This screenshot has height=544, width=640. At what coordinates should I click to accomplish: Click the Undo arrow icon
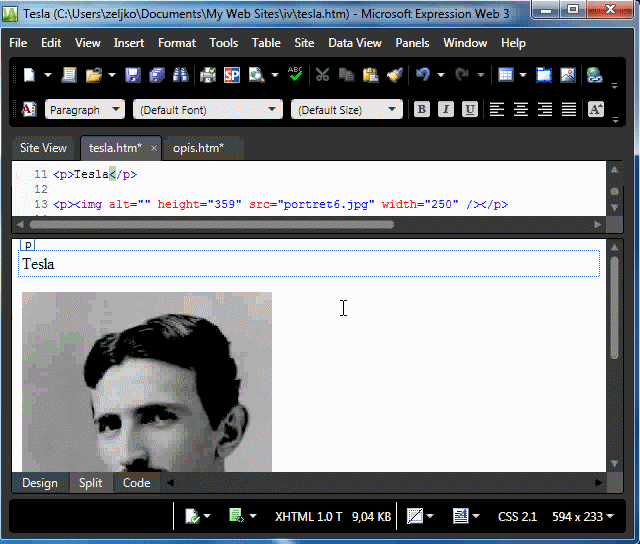(423, 75)
